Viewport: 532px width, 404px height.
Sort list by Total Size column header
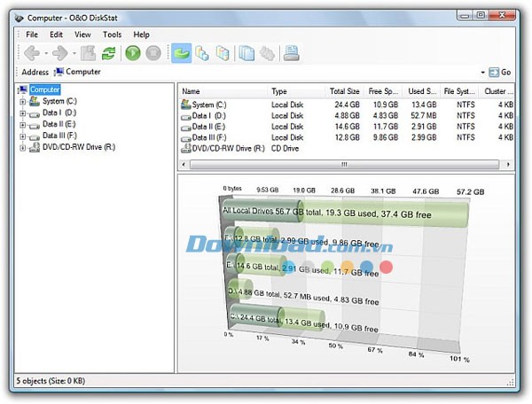(345, 91)
